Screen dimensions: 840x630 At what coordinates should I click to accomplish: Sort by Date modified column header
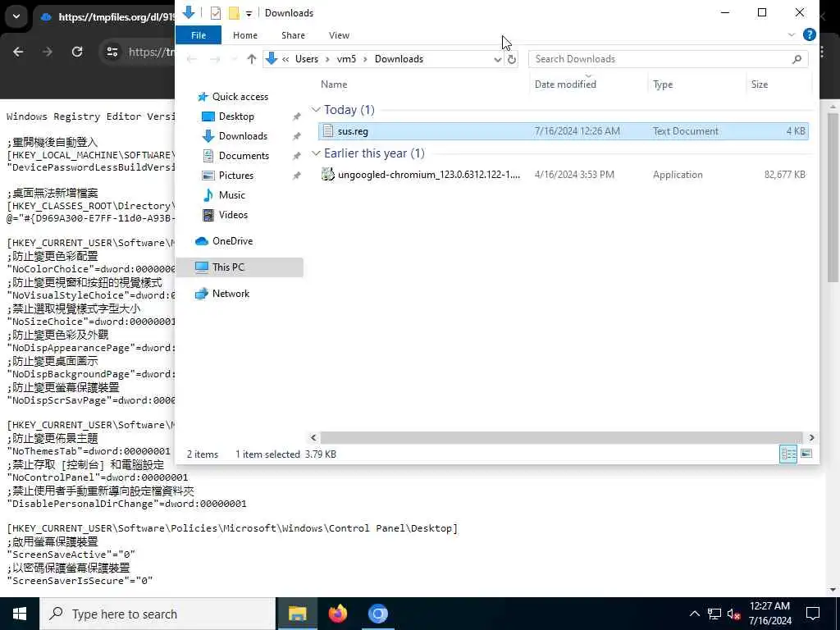tap(565, 84)
